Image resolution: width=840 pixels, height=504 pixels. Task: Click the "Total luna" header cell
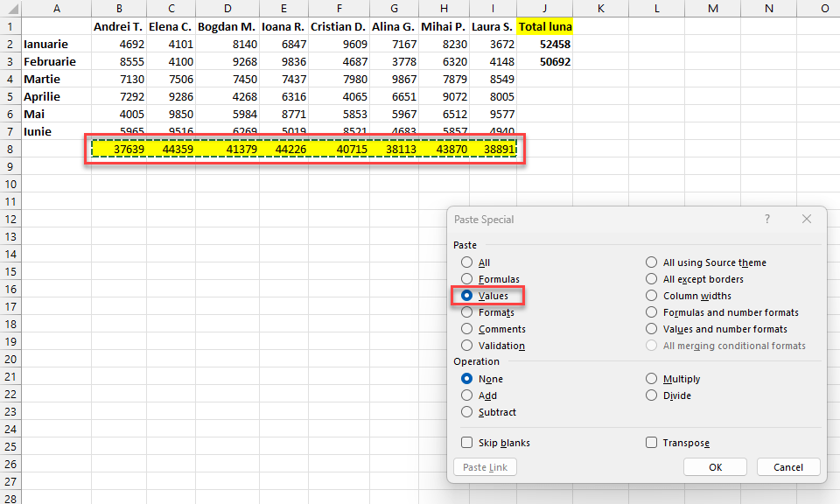coord(544,26)
